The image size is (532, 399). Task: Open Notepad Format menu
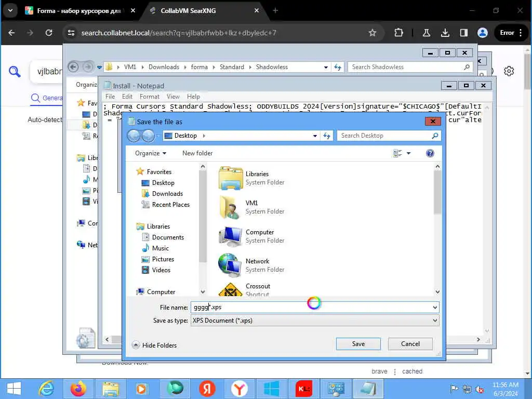pos(149,97)
